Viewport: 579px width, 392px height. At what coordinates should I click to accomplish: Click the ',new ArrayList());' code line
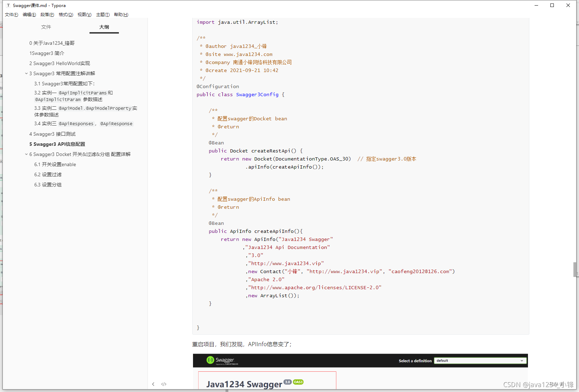pos(272,295)
